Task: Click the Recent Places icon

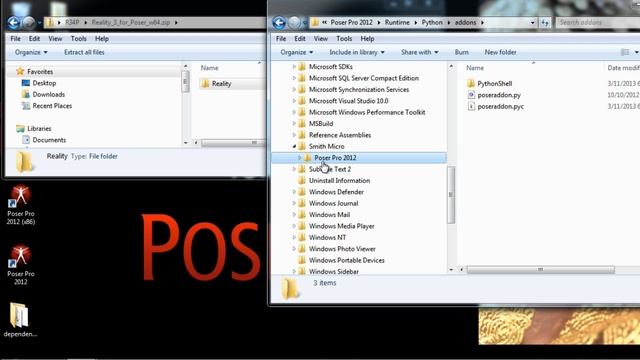Action: (x=26, y=106)
